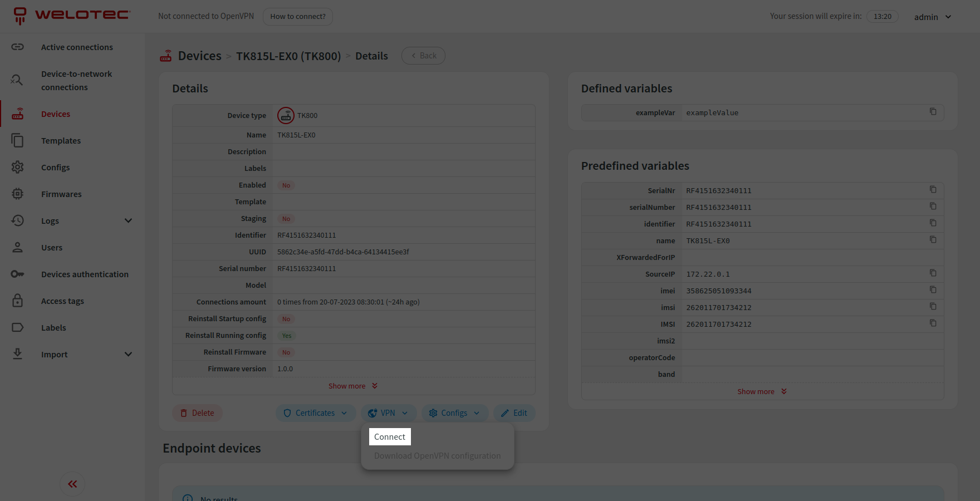Copy the name variable TK815L-EX0
Screen dimensions: 980x501
point(933,240)
